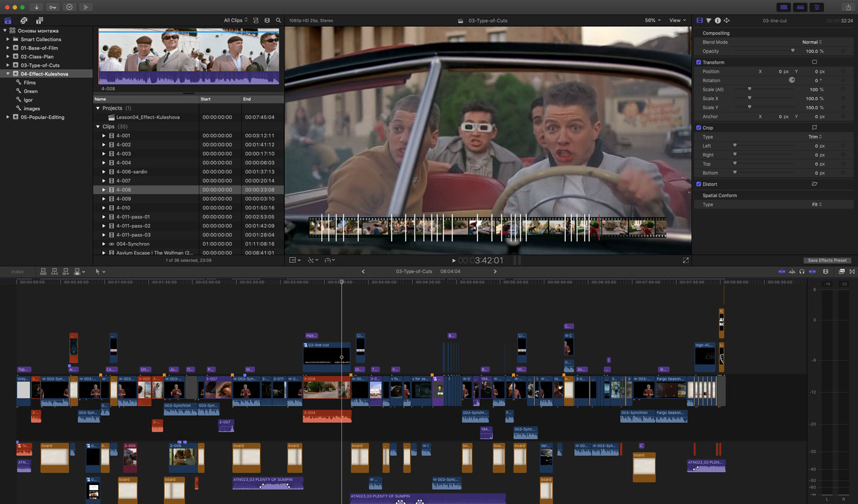
Task: Insert selected clip into storyline button
Action: (55, 271)
